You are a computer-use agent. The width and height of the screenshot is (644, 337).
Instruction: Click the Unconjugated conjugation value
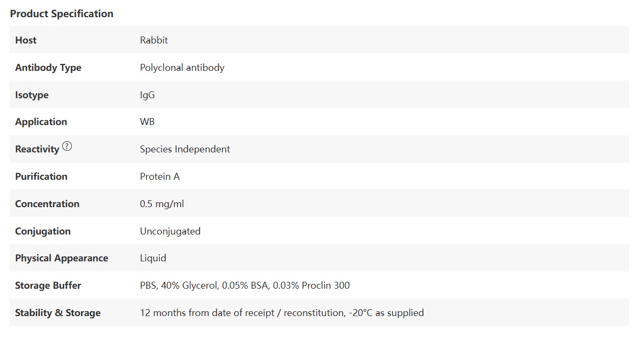[170, 231]
